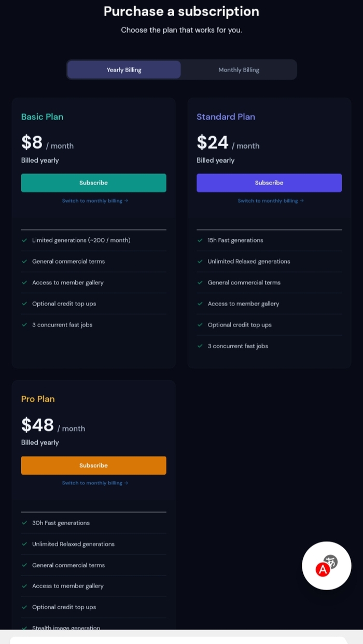Click checkmark next to 15h Fast generations

point(200,240)
